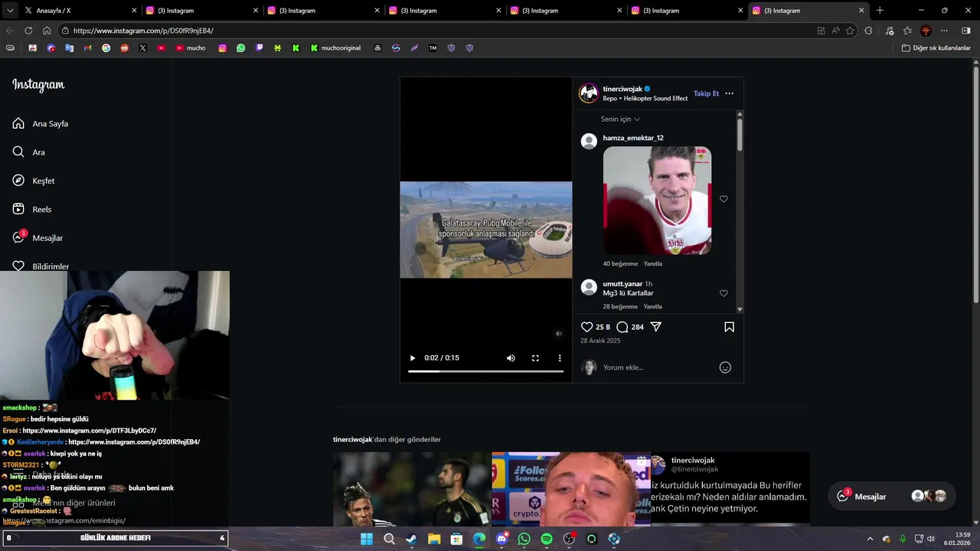Open read aloud icon in address bar
The width and height of the screenshot is (980, 551).
835,31
